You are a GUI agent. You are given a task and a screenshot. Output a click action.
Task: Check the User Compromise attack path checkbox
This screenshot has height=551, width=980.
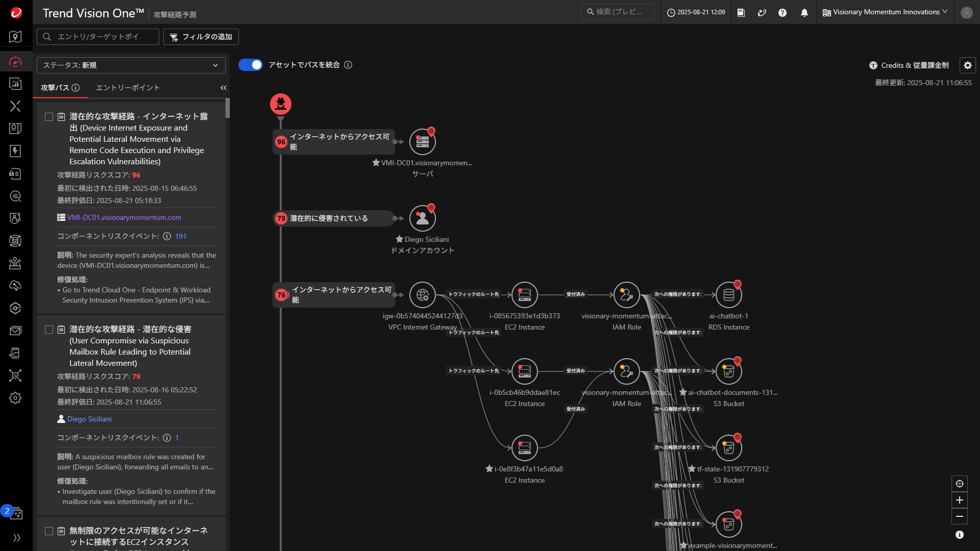(49, 330)
